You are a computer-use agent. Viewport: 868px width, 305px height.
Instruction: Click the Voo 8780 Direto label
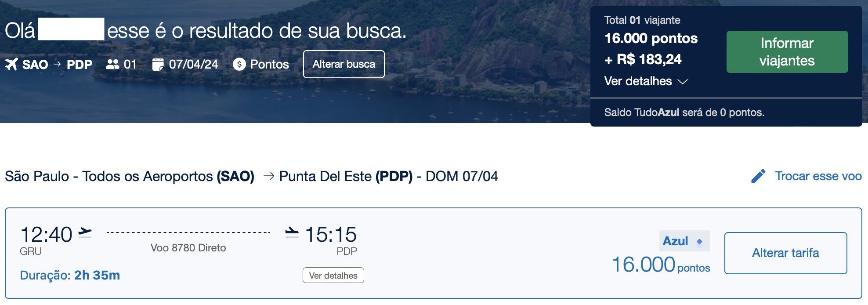(x=188, y=248)
